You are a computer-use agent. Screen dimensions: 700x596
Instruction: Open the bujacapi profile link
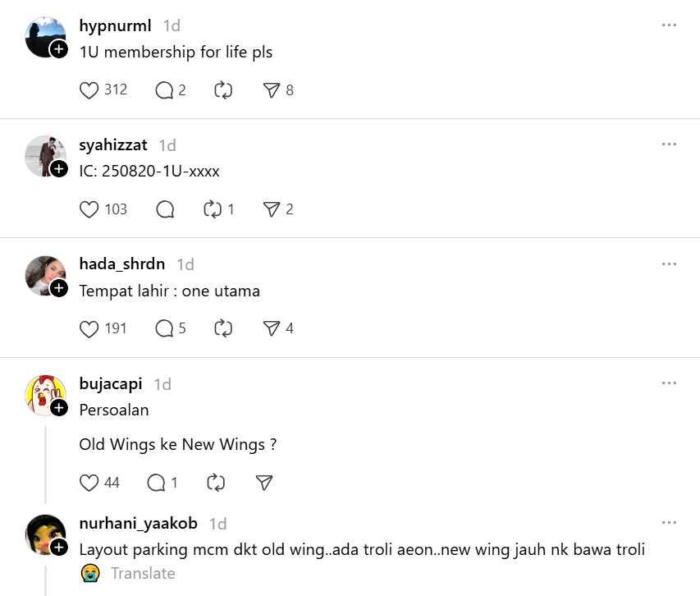(111, 383)
